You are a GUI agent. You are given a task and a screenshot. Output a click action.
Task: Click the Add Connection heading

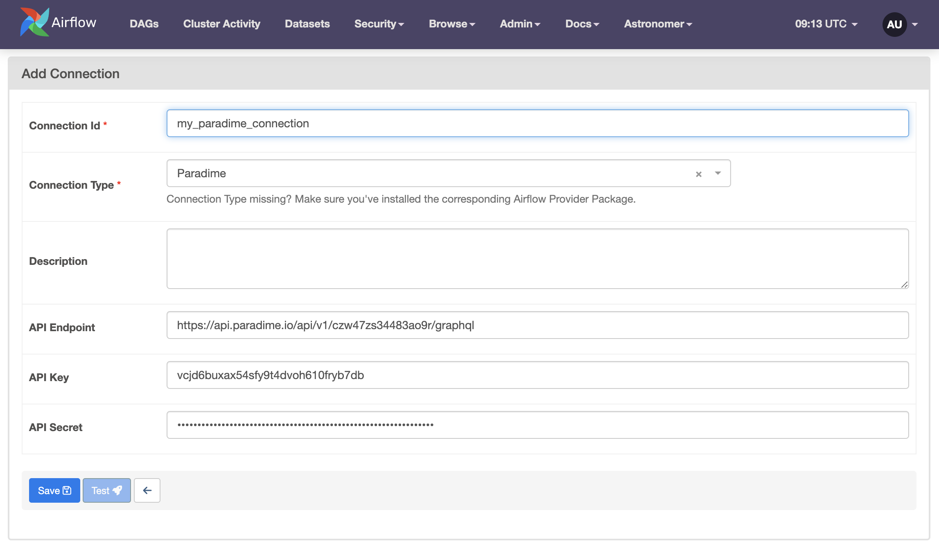[70, 74]
